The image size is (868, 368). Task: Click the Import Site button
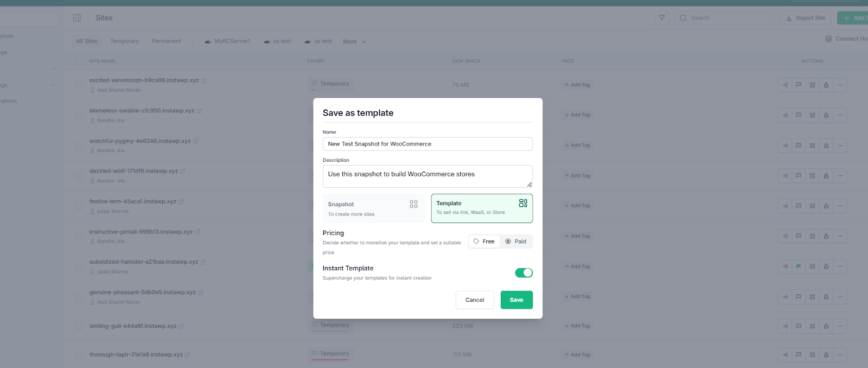pyautogui.click(x=806, y=18)
